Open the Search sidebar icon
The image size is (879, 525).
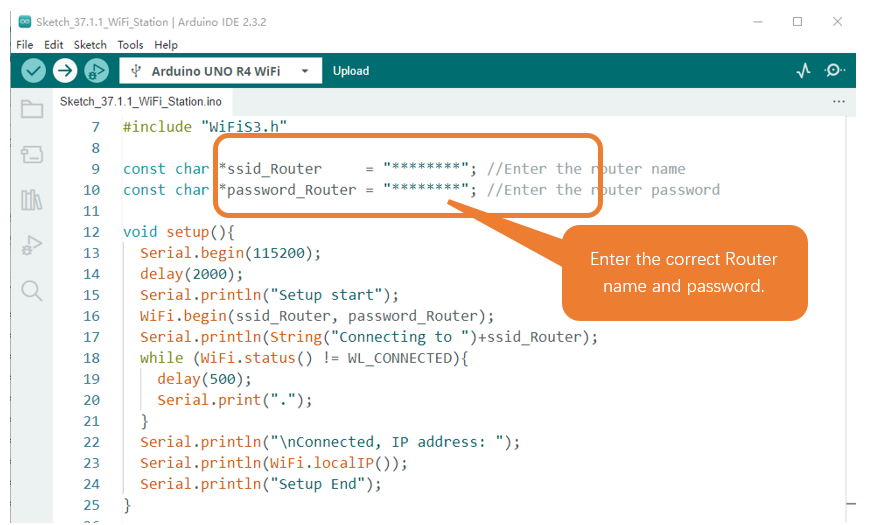[31, 291]
